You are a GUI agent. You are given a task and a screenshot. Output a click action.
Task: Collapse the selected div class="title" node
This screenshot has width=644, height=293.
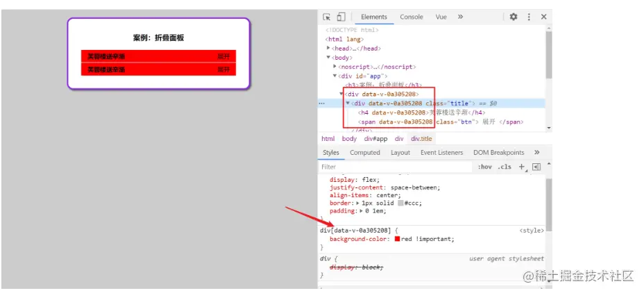click(x=348, y=103)
